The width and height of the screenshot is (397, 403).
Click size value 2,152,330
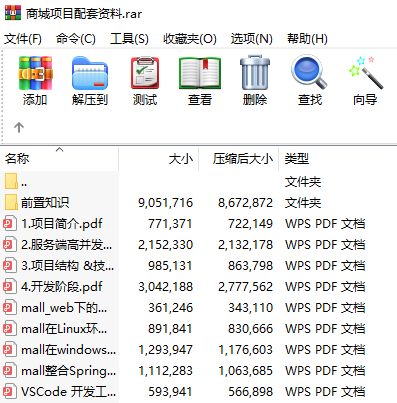166,245
